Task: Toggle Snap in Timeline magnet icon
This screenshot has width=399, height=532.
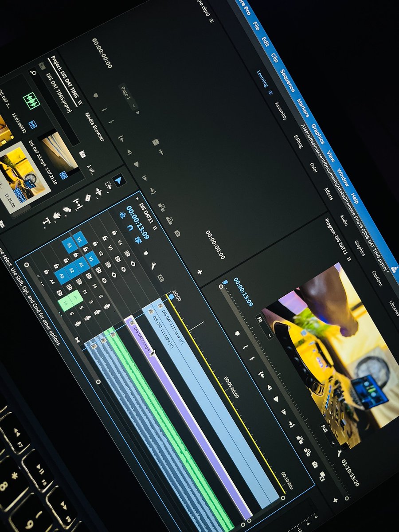Action: [x=130, y=228]
